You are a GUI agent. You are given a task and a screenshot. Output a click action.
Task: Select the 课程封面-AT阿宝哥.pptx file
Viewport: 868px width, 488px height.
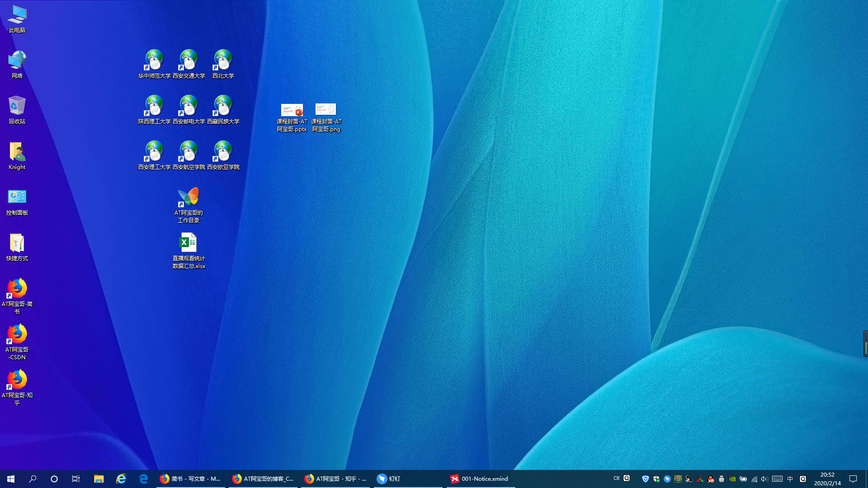[x=292, y=117]
